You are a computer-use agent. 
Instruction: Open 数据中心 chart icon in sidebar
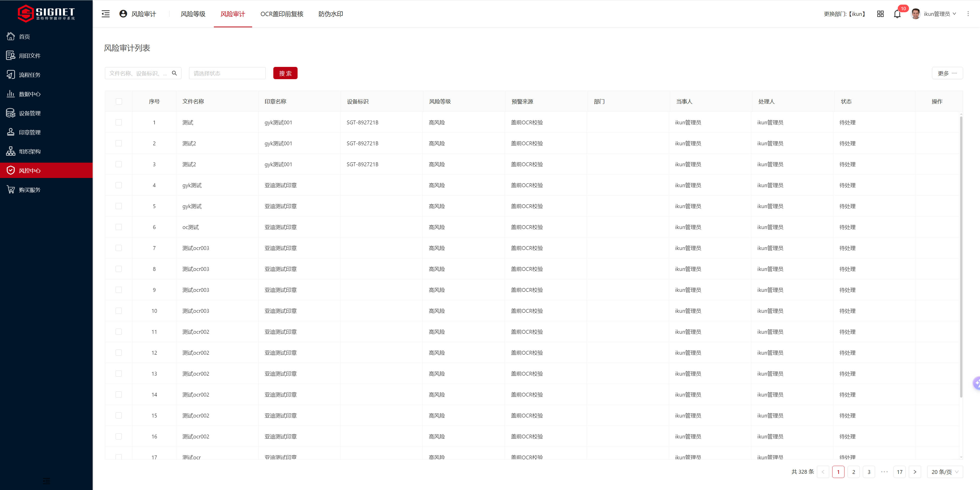click(x=11, y=94)
